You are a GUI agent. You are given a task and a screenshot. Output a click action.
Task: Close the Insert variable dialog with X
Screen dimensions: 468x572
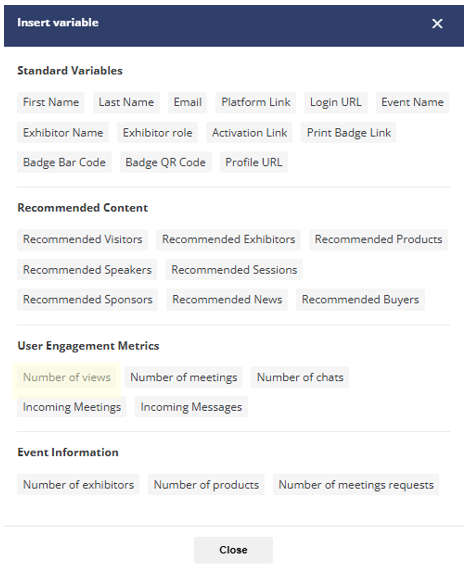point(437,24)
